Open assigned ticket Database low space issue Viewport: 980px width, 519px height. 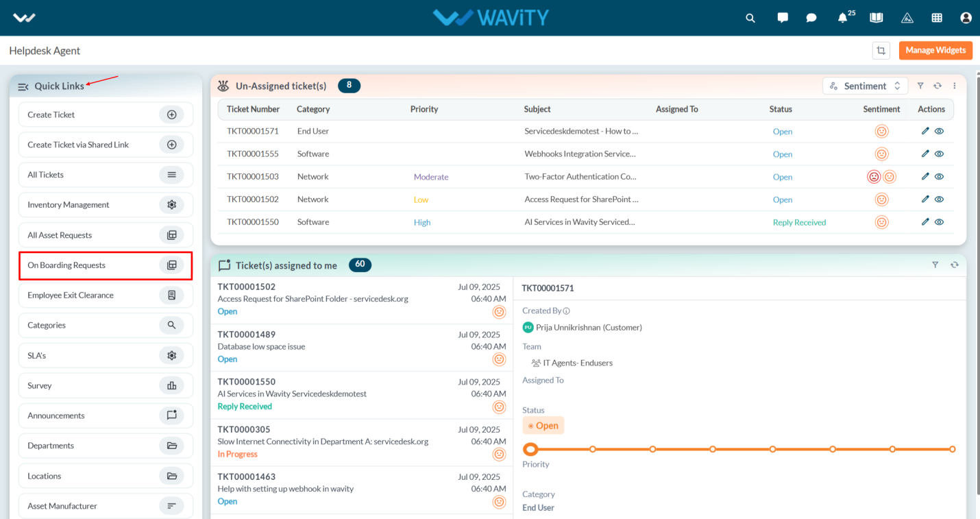coord(362,348)
